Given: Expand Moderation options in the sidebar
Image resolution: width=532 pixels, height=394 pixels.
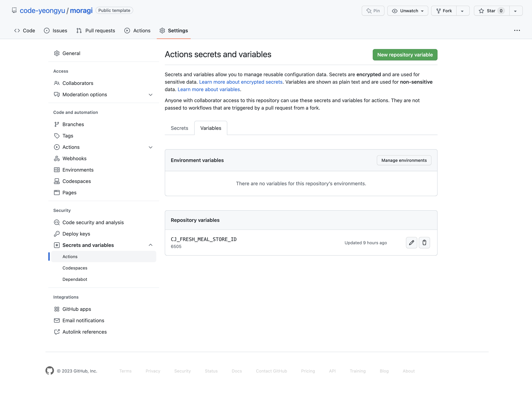Looking at the screenshot, I should click(x=150, y=95).
